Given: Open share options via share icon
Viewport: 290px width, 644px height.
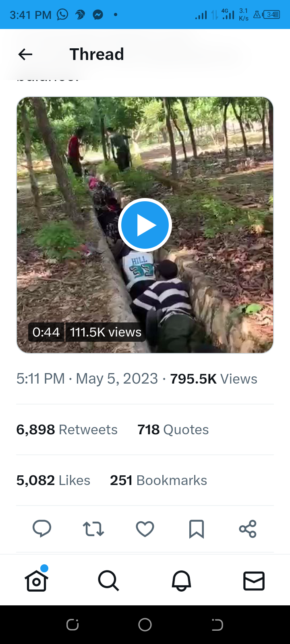Looking at the screenshot, I should [x=248, y=529].
